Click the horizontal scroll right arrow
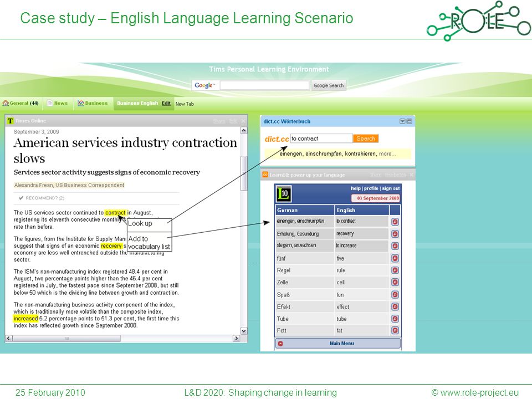Image resolution: width=532 pixels, height=399 pixels. point(237,338)
